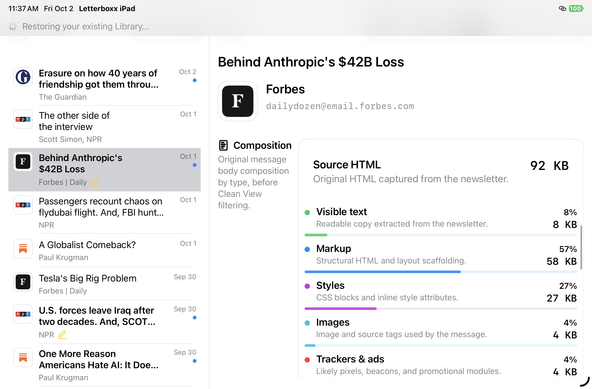This screenshot has width=592, height=389.
Task: Open 'U.S. forces leave Iraq after two decades' article
Action: click(105, 322)
